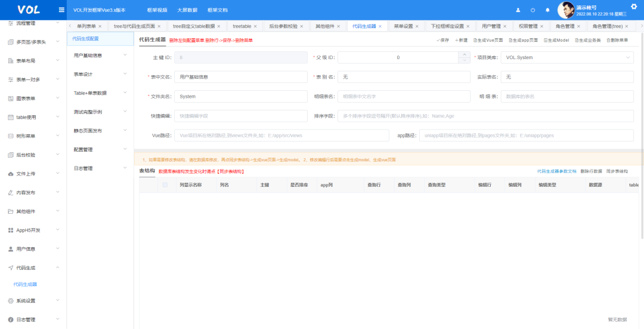Click the 表单布局 sidebar icon
The image size is (644, 329).
[x=11, y=61]
